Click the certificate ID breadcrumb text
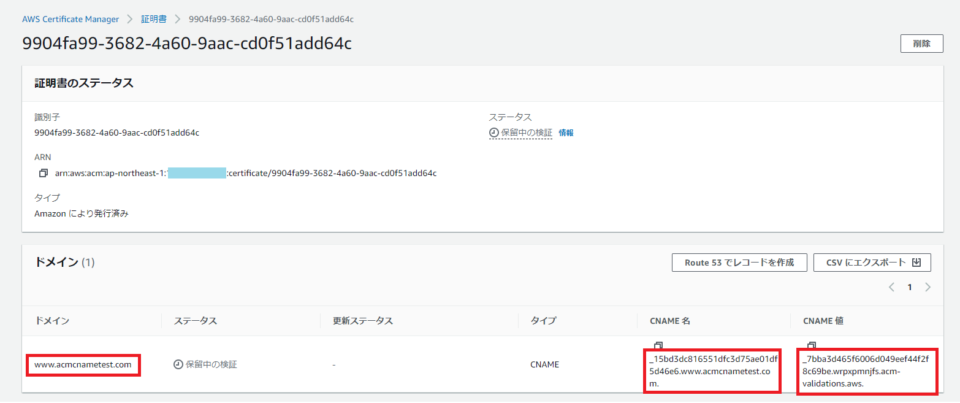 (x=271, y=19)
